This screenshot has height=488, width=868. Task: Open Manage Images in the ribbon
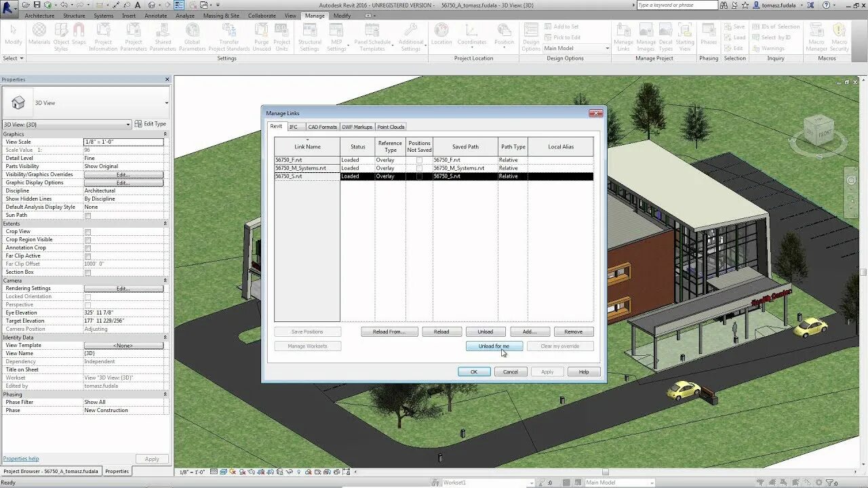(x=646, y=37)
